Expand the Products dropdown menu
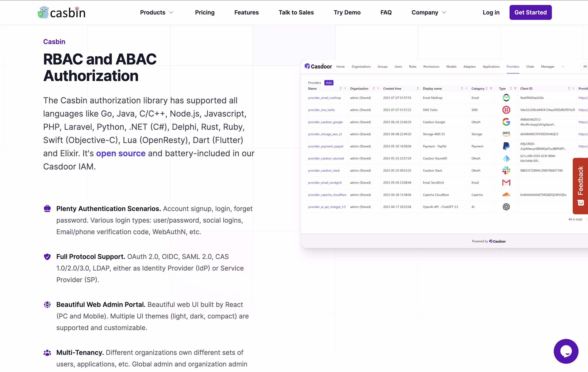The image size is (588, 372). point(156,12)
